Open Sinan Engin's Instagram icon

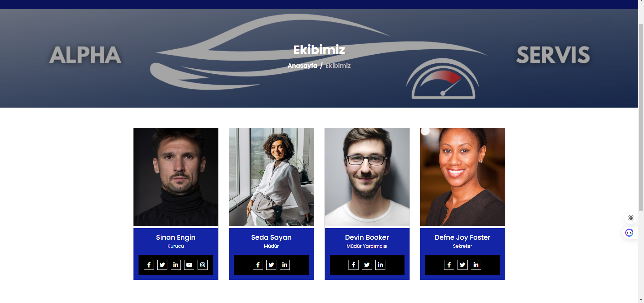coord(203,265)
